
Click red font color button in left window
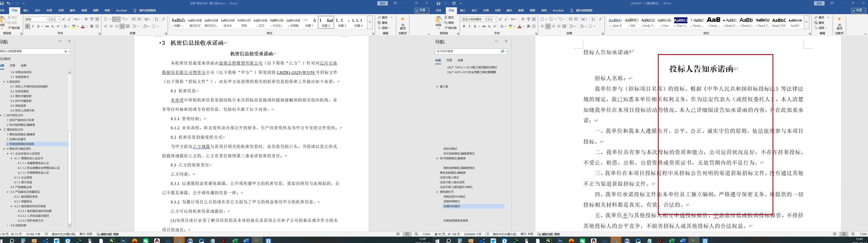pyautogui.click(x=83, y=26)
